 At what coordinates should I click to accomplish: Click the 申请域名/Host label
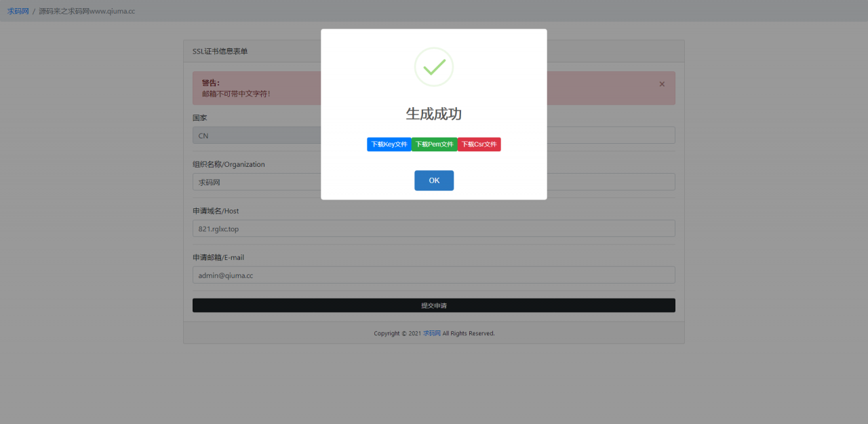pyautogui.click(x=216, y=211)
